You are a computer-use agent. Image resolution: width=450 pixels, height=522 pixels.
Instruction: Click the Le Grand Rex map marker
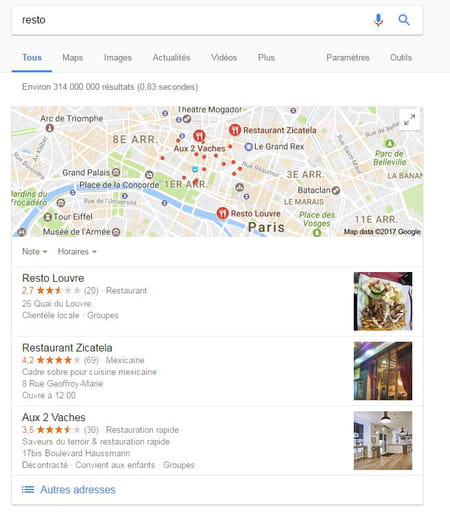pyautogui.click(x=248, y=147)
